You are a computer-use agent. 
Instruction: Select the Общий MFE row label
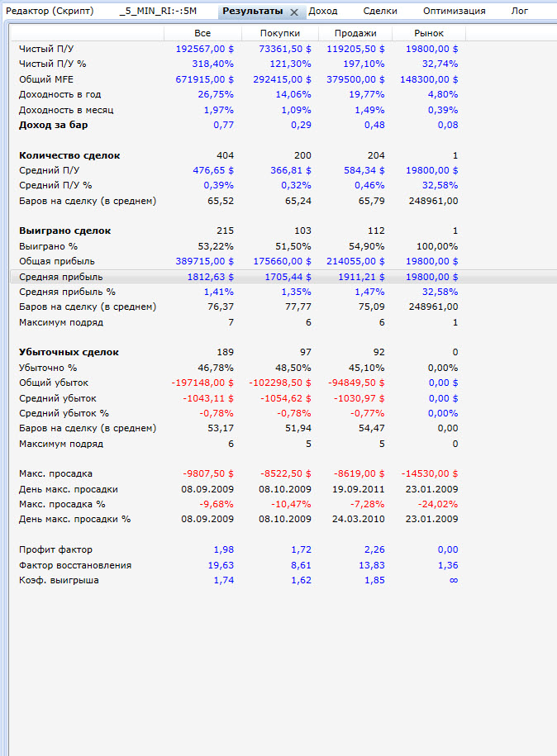coord(46,79)
